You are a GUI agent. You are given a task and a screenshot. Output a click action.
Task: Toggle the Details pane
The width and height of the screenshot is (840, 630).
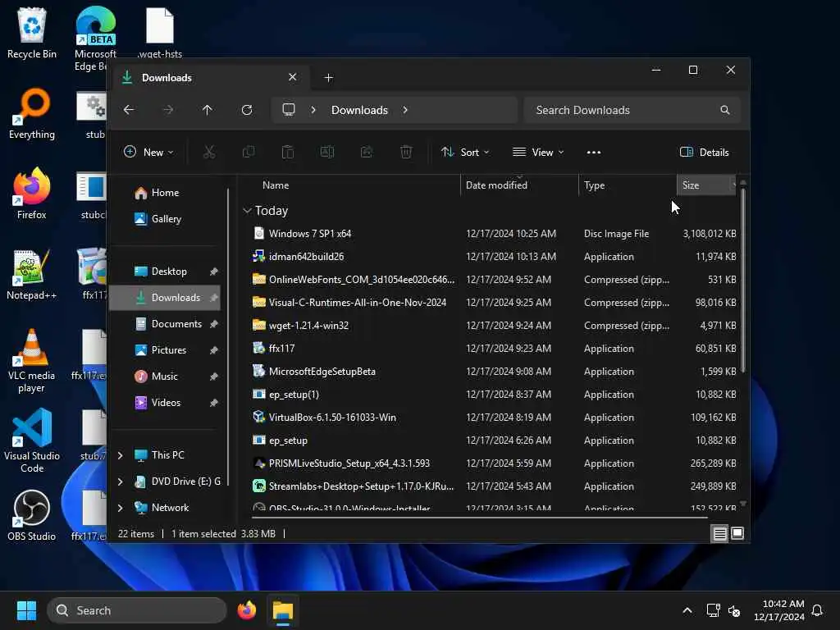pos(704,152)
